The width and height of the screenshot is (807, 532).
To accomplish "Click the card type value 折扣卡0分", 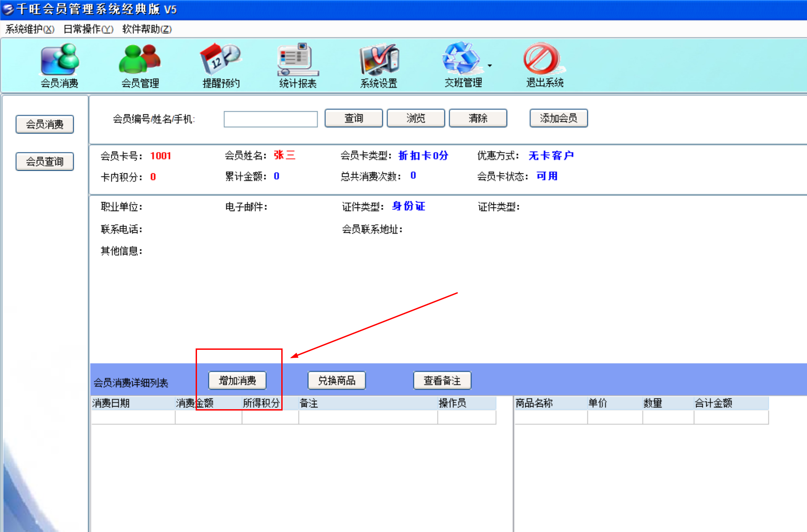I will (x=423, y=156).
